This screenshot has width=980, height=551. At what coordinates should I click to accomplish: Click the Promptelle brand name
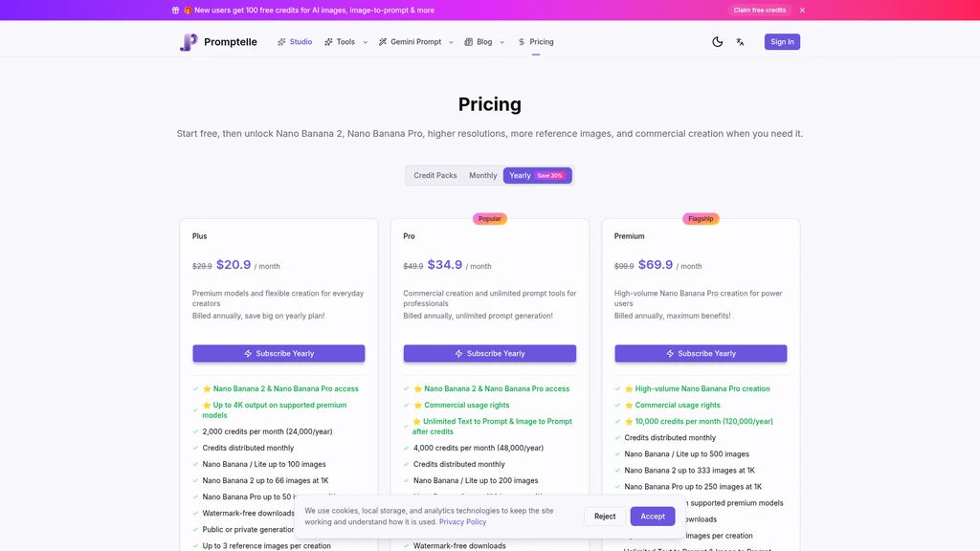230,42
